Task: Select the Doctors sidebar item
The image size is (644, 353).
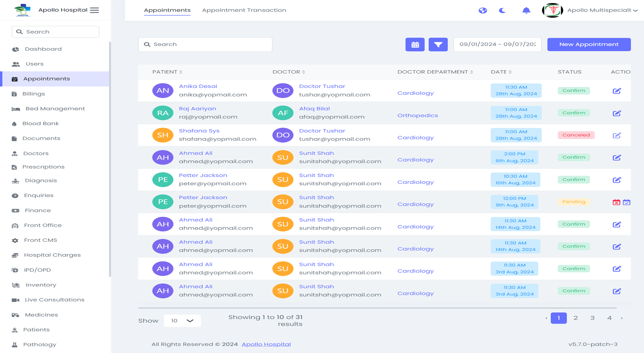Action: [x=36, y=153]
